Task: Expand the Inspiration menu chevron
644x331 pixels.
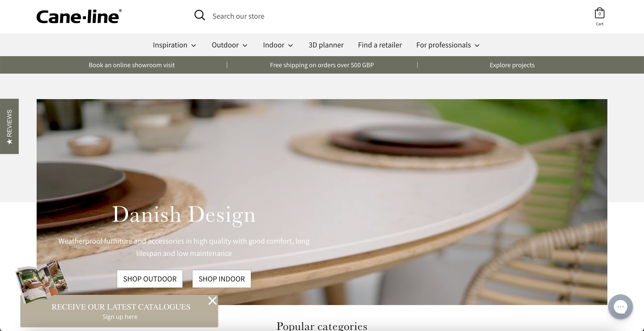Action: pyautogui.click(x=194, y=46)
